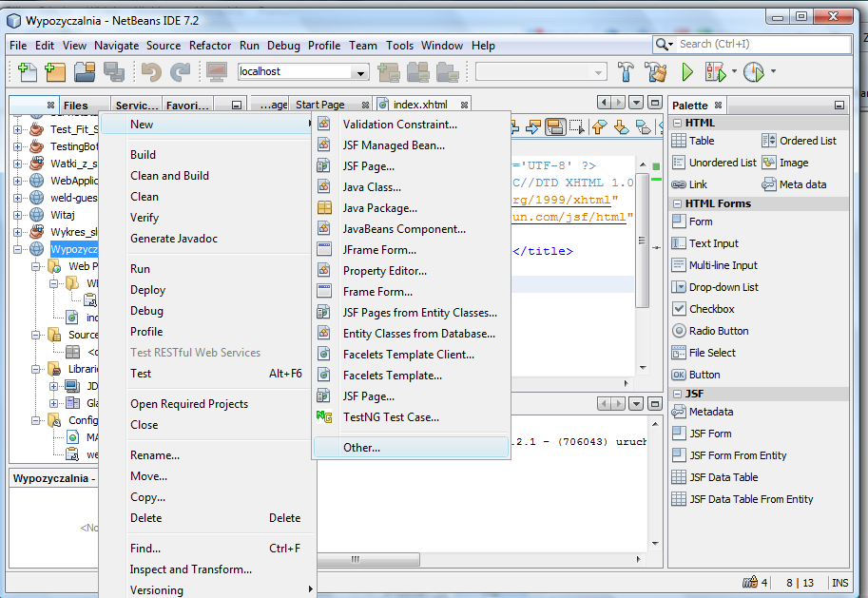Click the Search (Ctrl+I) field
868x598 pixels.
[764, 45]
